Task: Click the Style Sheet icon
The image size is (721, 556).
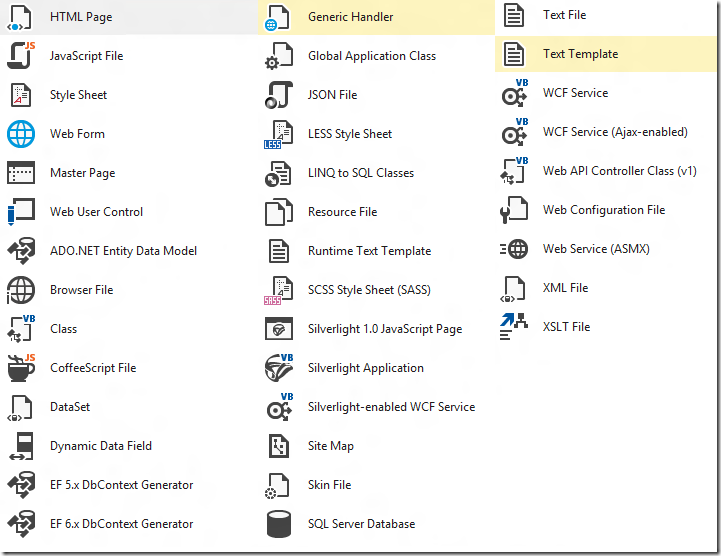Action: (x=21, y=95)
